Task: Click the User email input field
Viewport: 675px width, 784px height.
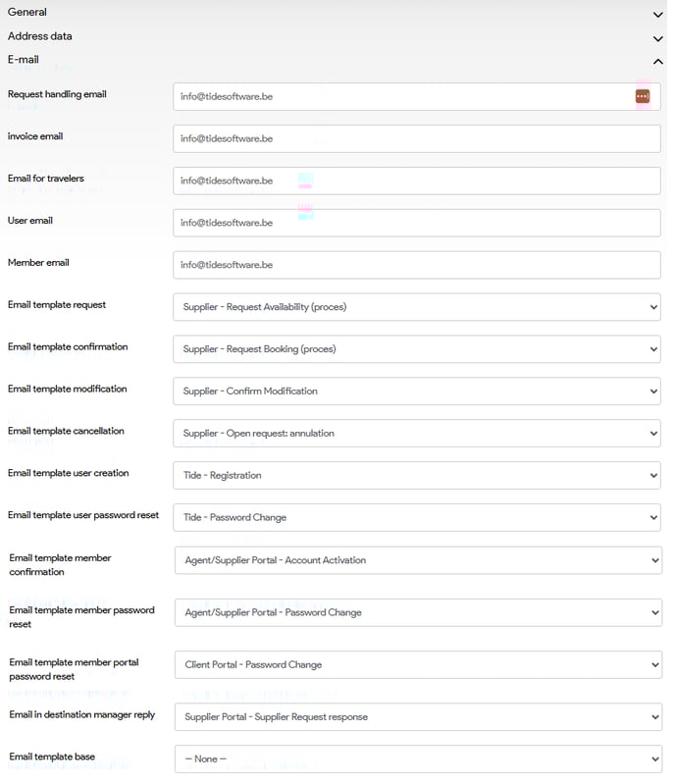Action: click(416, 224)
